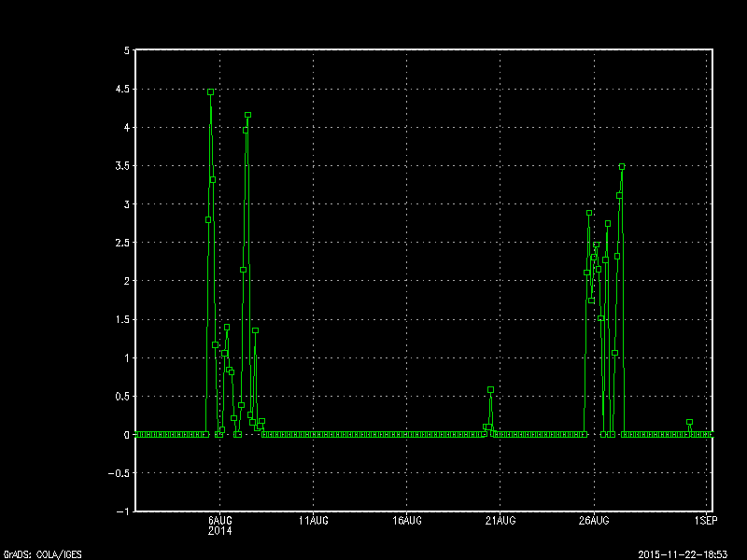Select the second peak marker above 4
Screen dimensions: 747x560
pyautogui.click(x=247, y=115)
